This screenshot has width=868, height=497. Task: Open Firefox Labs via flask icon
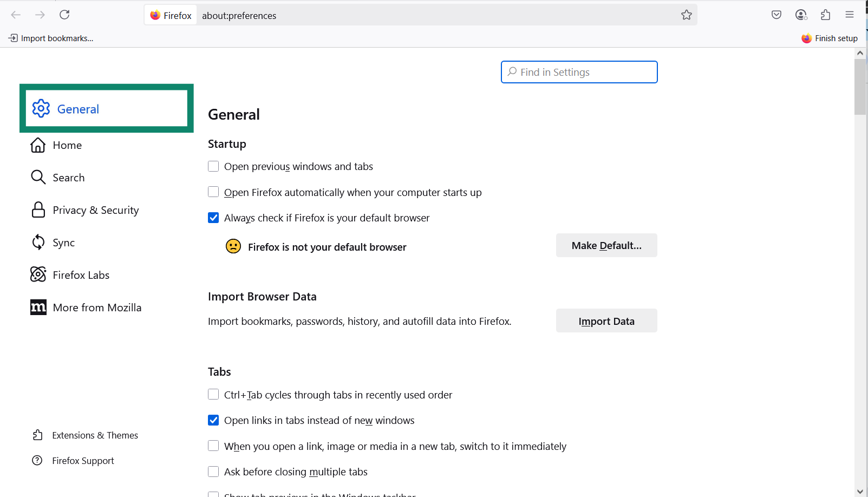(38, 274)
